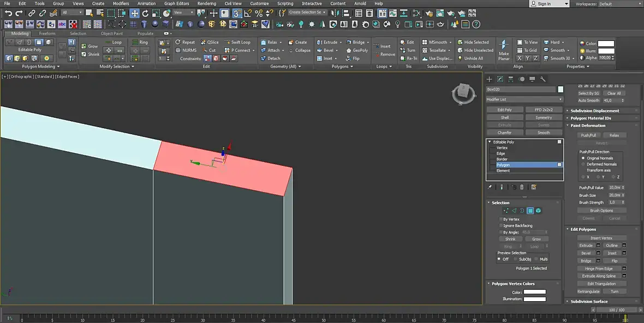Click the Undo arrow icon
This screenshot has width=644, height=323.
[8, 13]
